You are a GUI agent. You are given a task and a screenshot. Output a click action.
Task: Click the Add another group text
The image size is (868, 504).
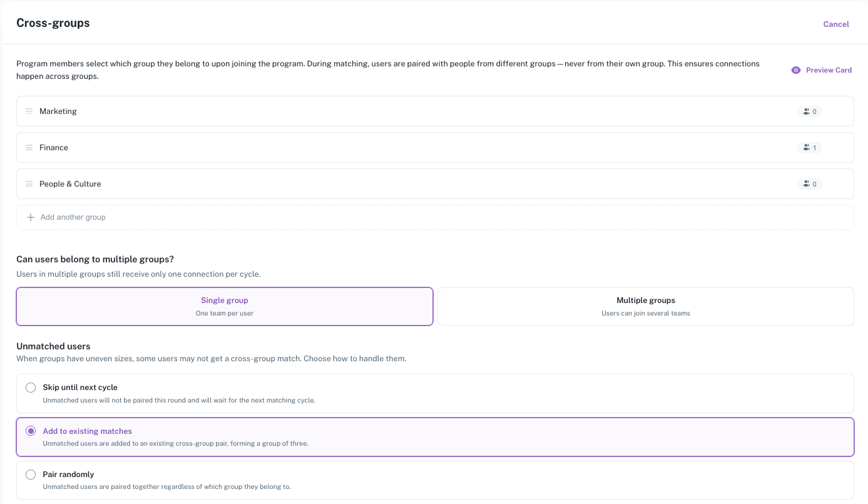tap(73, 217)
